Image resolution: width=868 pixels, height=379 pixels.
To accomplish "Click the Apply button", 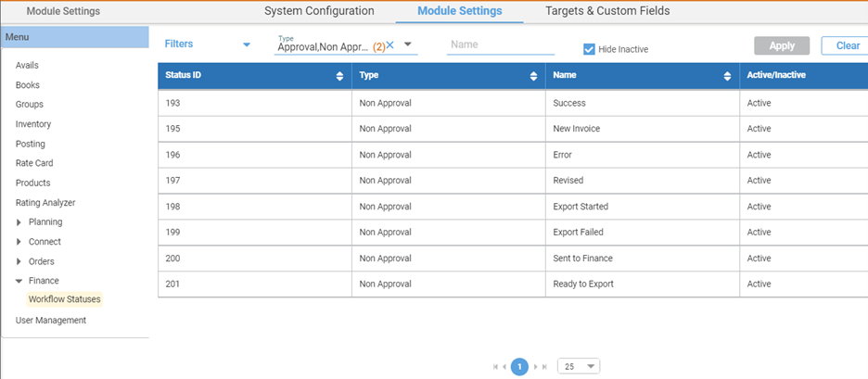I will (782, 46).
